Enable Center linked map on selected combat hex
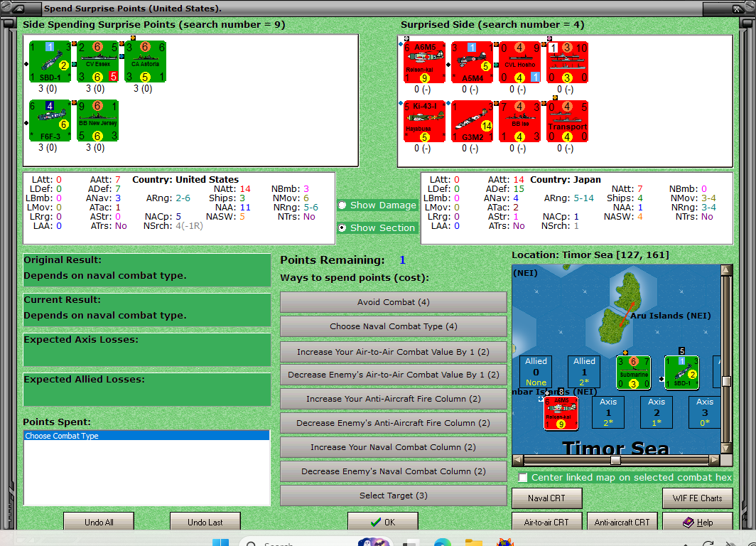This screenshot has height=546, width=756. coord(524,477)
